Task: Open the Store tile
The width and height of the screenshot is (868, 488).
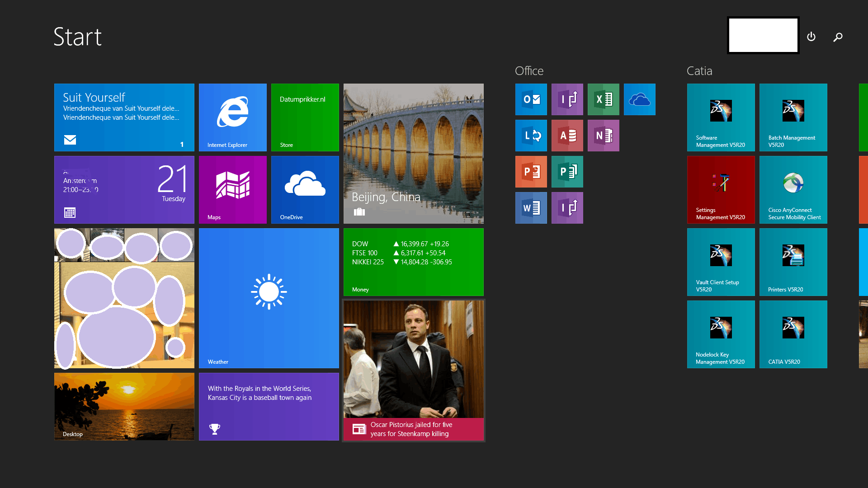Action: (x=305, y=117)
